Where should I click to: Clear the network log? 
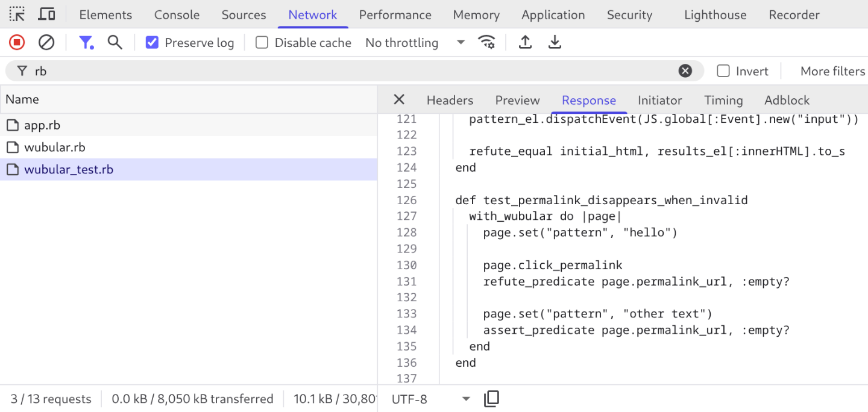(46, 42)
